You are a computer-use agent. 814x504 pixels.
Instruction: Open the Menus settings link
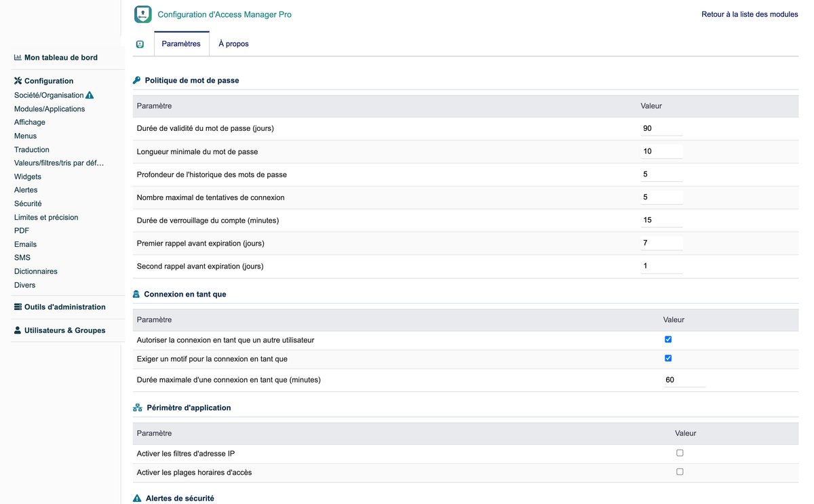point(25,136)
